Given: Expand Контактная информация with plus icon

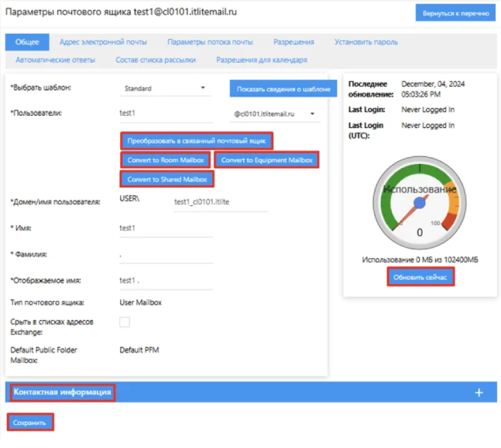Looking at the screenshot, I should (x=478, y=392).
